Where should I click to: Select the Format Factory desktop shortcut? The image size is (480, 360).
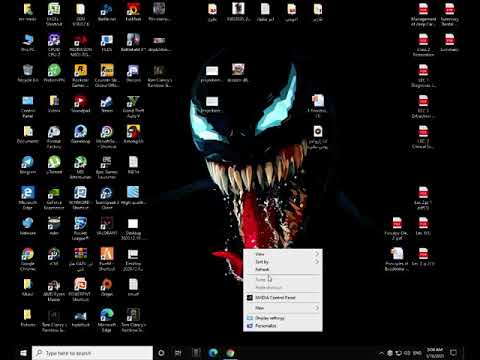pyautogui.click(x=54, y=137)
